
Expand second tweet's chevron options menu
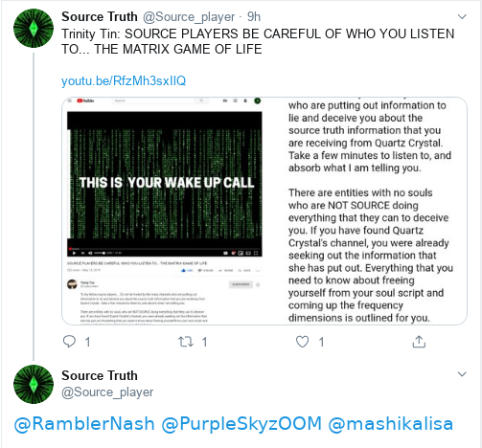(x=462, y=374)
